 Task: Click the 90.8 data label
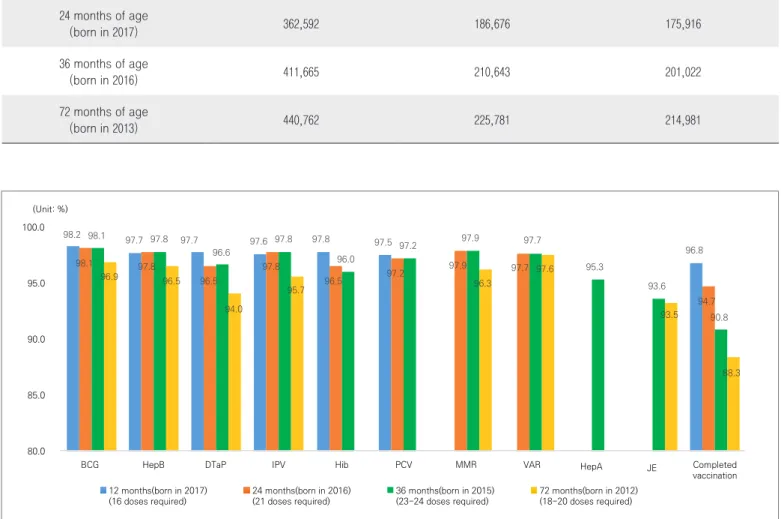(719, 317)
